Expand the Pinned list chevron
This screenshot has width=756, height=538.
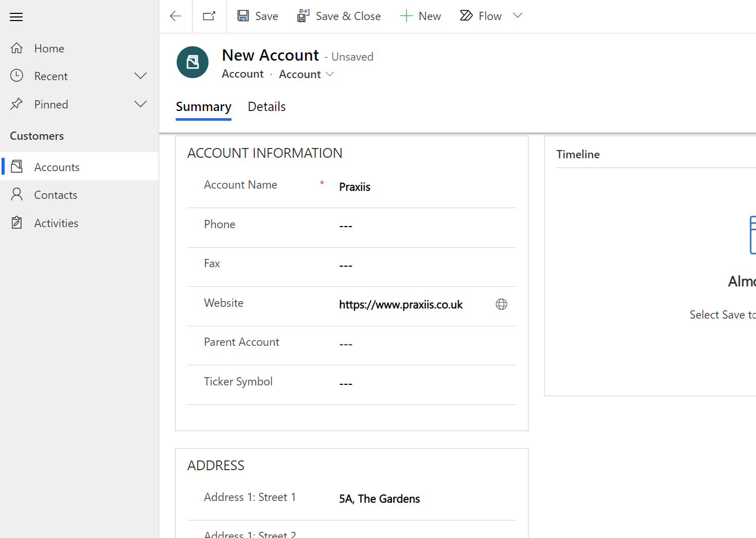pyautogui.click(x=140, y=104)
